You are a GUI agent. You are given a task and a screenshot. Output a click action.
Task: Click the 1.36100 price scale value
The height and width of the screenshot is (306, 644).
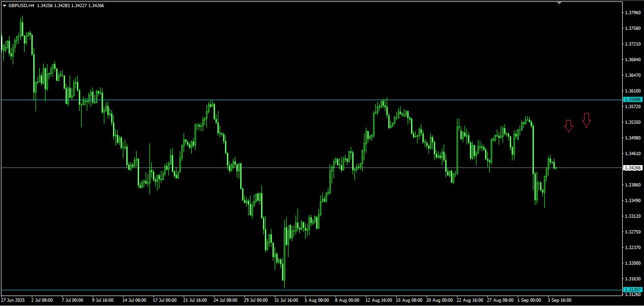[634, 91]
